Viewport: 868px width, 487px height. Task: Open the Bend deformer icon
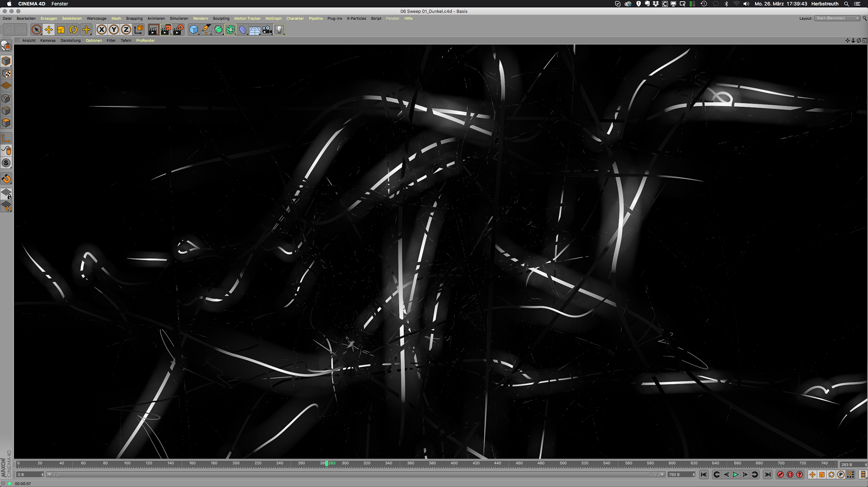click(243, 30)
